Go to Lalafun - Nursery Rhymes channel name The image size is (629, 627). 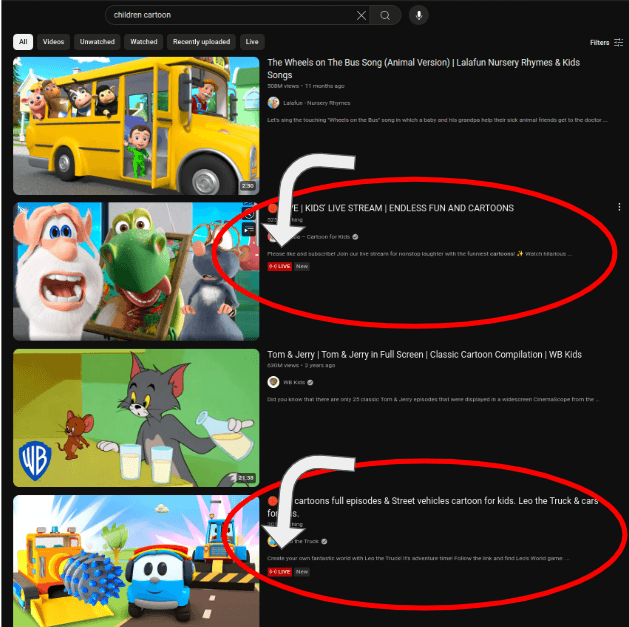tap(317, 103)
